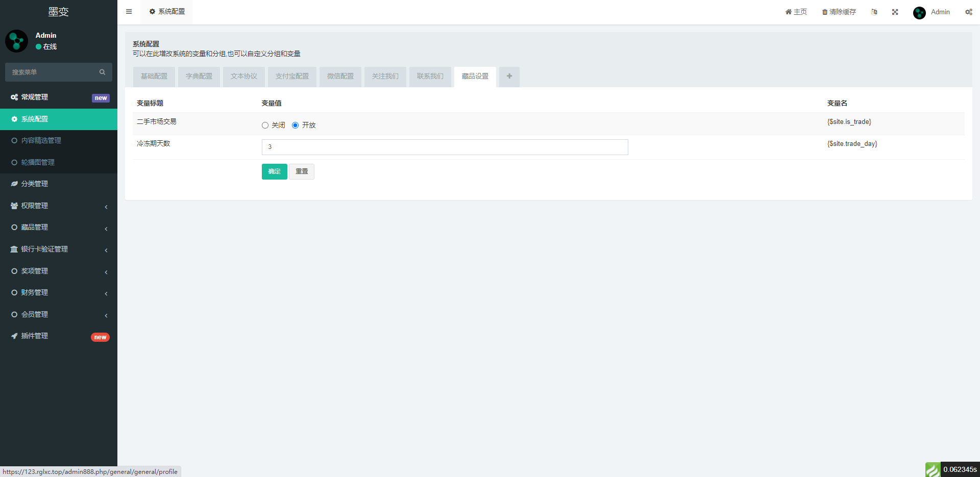
Task: Click the magnifier icon in menu search
Action: click(102, 72)
